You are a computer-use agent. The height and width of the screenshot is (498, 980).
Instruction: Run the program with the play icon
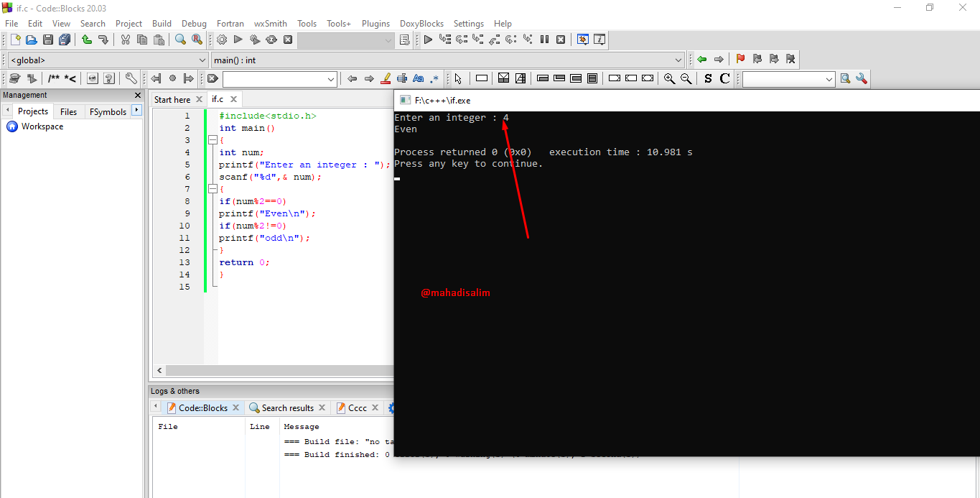point(238,40)
